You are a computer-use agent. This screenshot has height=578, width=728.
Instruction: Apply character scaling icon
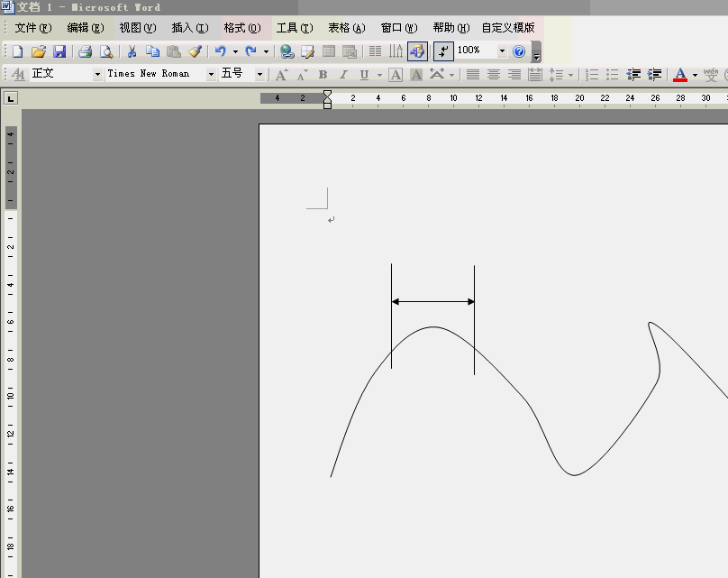[437, 75]
